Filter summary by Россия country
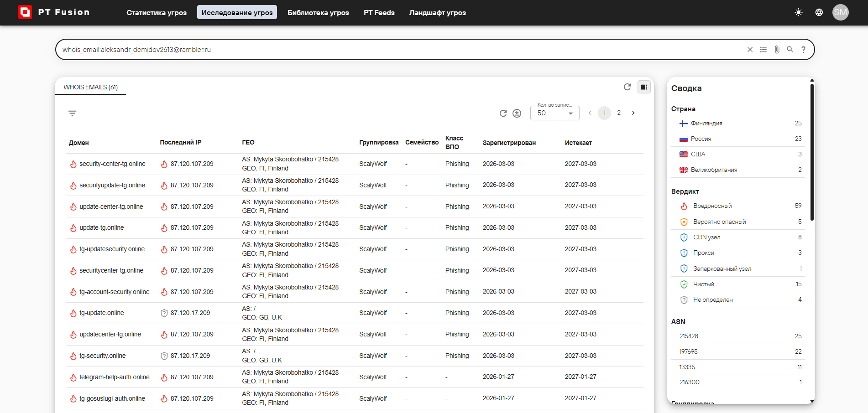 [x=738, y=139]
